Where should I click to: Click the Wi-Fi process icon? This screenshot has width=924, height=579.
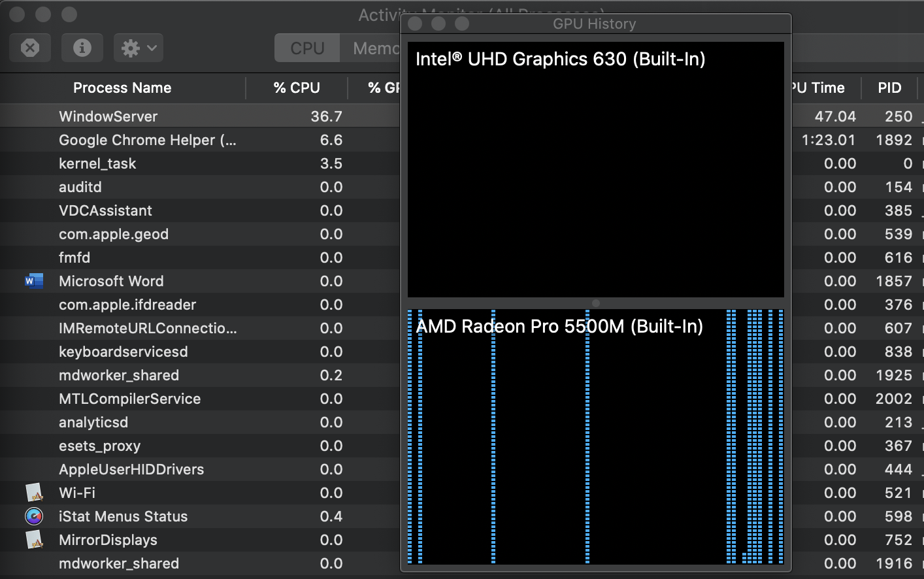click(34, 493)
